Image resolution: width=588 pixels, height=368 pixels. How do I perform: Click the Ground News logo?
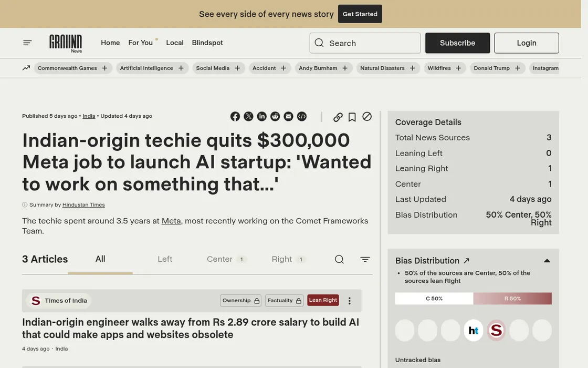(66, 43)
